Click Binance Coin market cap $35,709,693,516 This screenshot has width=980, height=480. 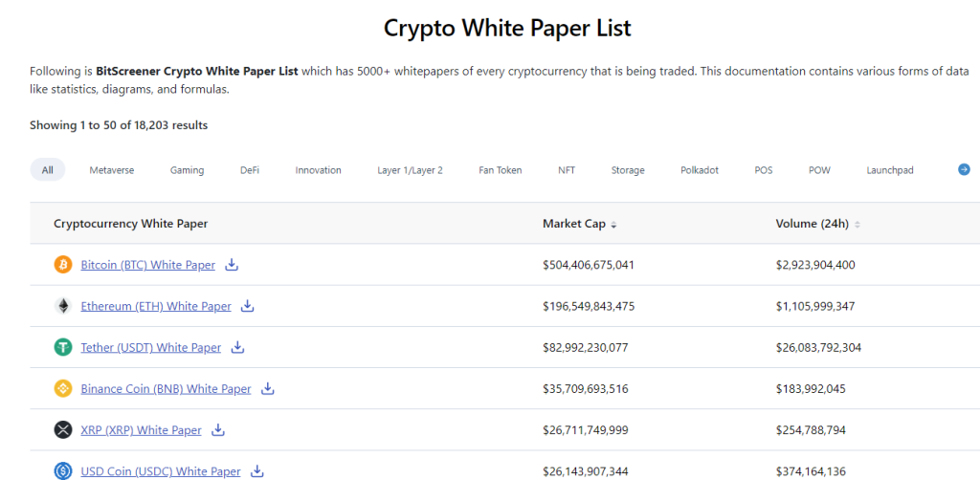click(x=585, y=389)
